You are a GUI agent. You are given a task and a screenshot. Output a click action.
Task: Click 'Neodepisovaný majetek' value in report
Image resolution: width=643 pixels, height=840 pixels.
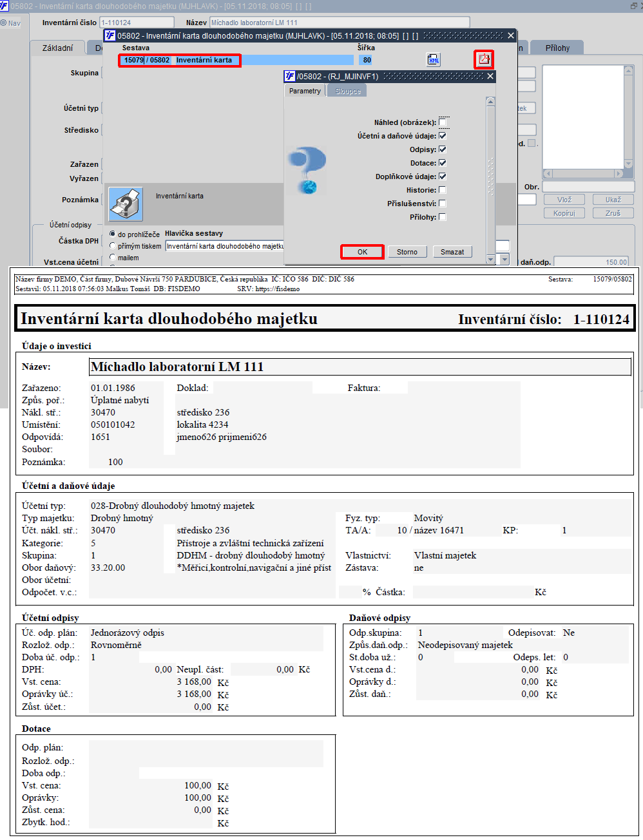(x=465, y=645)
